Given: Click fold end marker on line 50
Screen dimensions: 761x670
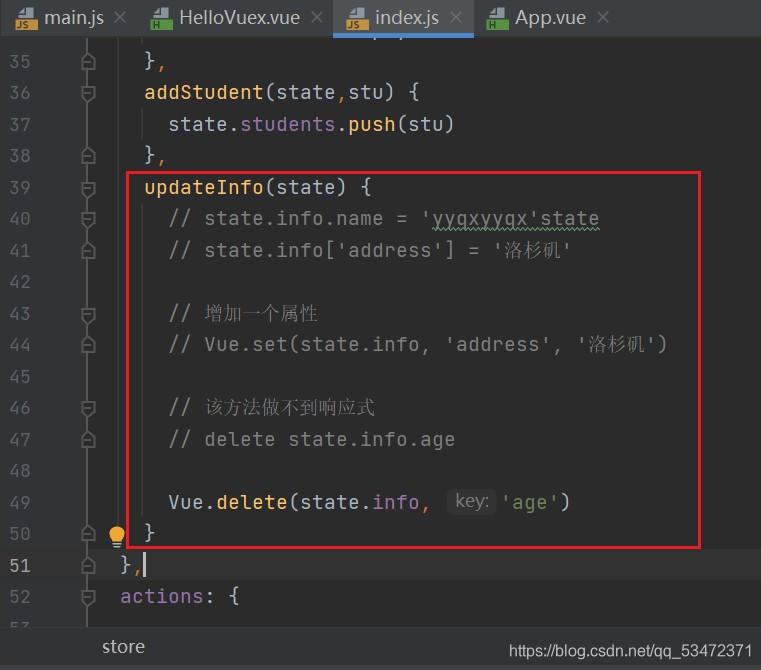Looking at the screenshot, I should (88, 534).
